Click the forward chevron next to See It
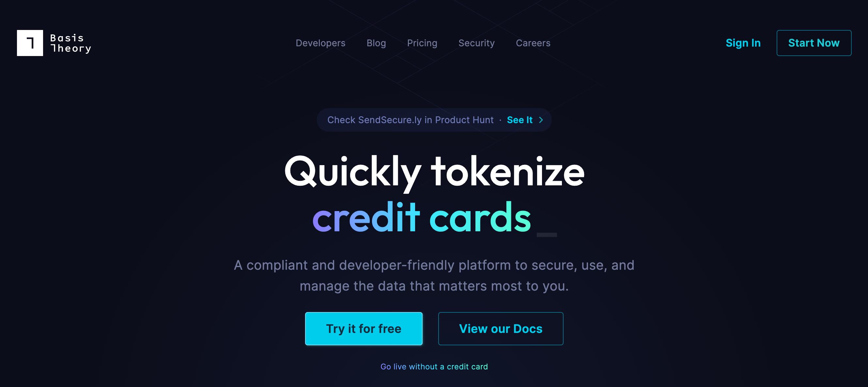 point(540,120)
